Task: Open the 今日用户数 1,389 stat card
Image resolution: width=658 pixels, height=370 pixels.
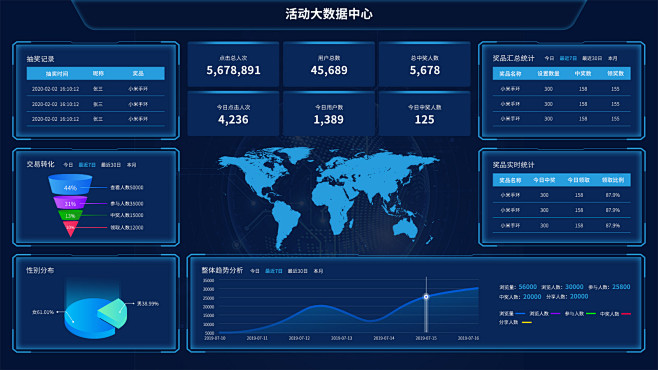Action: click(329, 114)
